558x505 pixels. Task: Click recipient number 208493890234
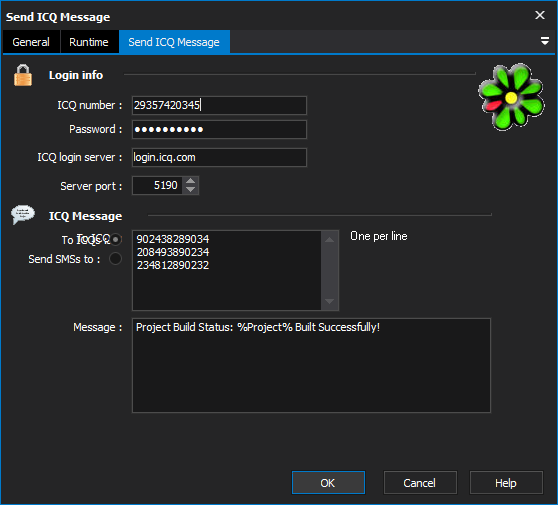click(x=173, y=252)
